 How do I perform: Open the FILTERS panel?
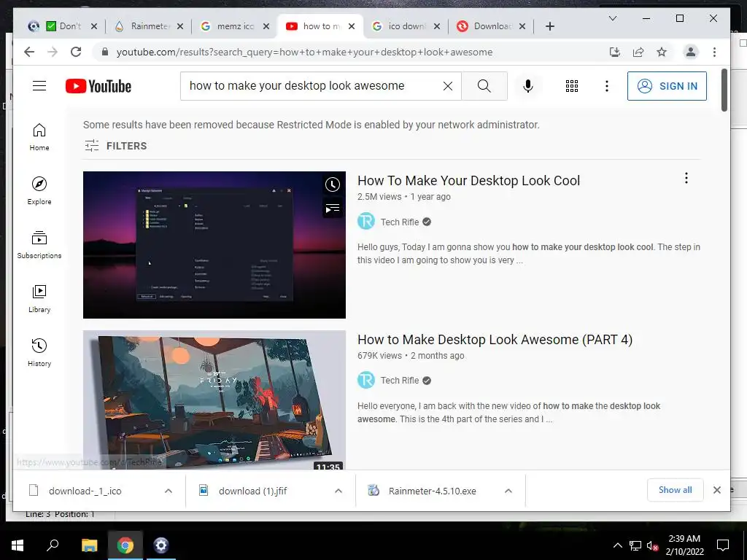pyautogui.click(x=115, y=146)
